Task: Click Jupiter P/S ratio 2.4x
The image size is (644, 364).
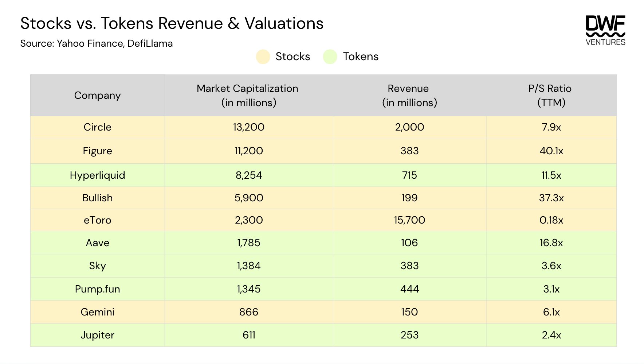Action: click(x=551, y=335)
